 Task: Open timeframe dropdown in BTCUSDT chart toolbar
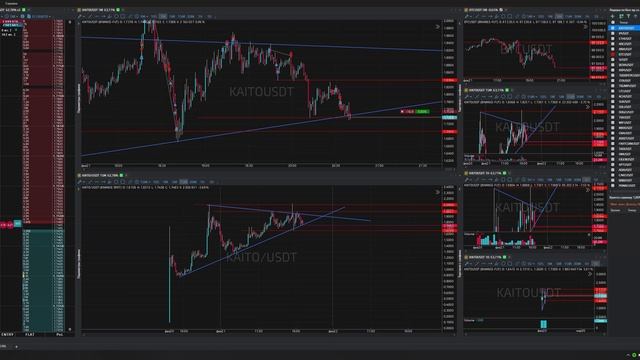pos(531,16)
